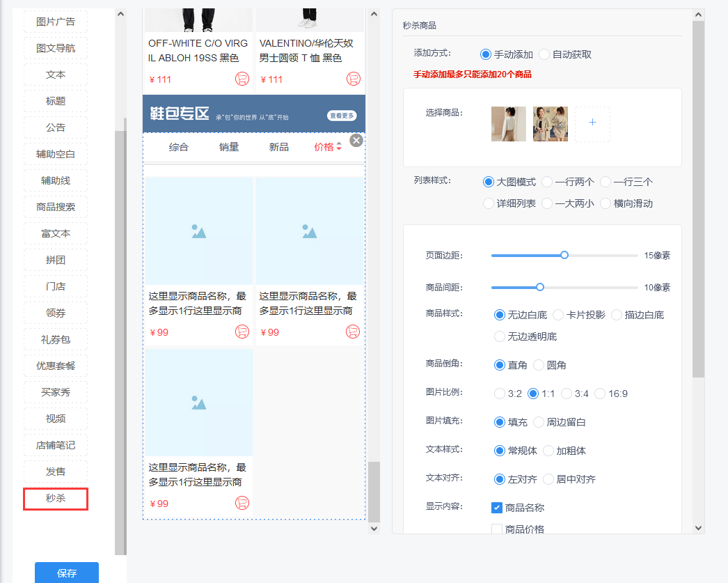This screenshot has height=583, width=728.
Task: Add 店铺笔记 component
Action: 56,446
